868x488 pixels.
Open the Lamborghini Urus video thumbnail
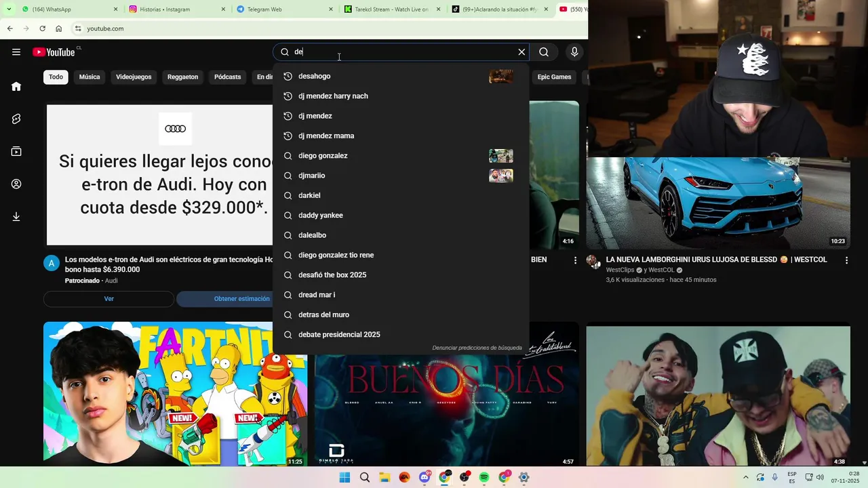[718, 203]
